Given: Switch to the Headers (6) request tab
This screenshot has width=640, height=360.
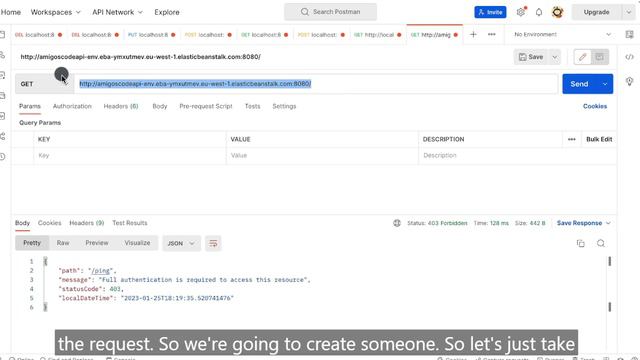Looking at the screenshot, I should pyautogui.click(x=121, y=106).
